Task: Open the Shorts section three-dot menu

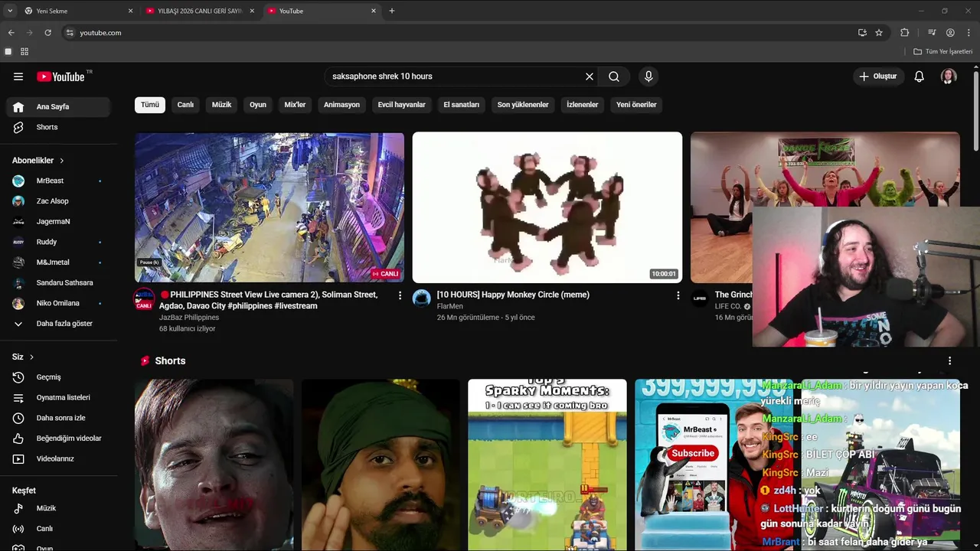Action: click(949, 360)
